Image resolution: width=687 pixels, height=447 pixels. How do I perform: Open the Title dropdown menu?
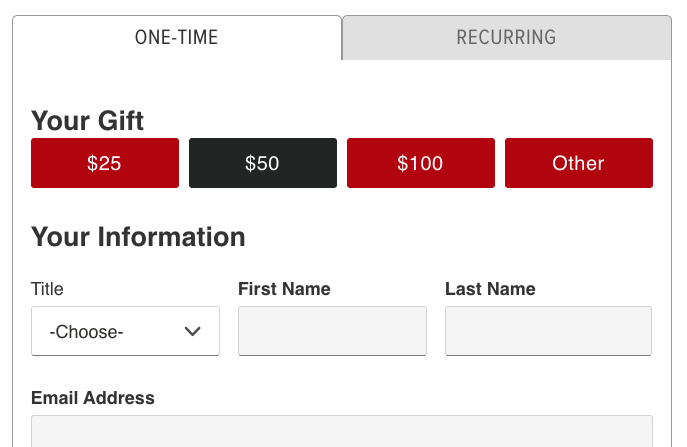click(125, 331)
